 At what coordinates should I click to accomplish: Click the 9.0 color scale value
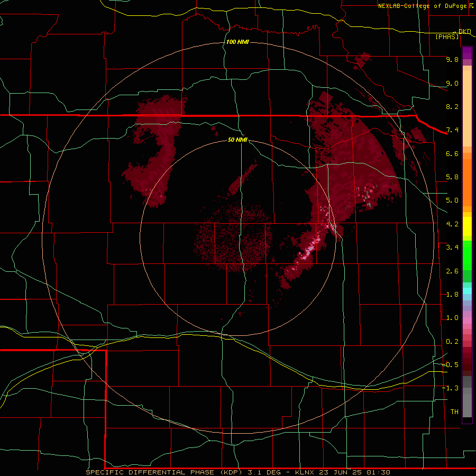[x=452, y=83]
